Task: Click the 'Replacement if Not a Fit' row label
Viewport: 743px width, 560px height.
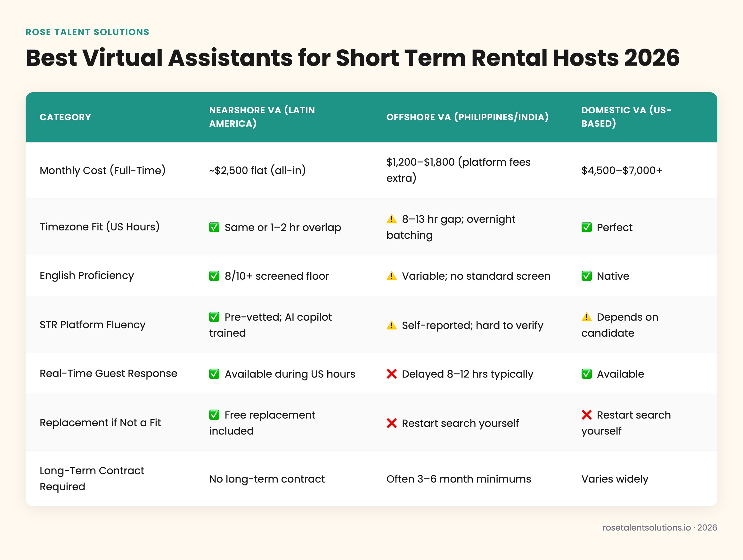Action: click(x=100, y=423)
